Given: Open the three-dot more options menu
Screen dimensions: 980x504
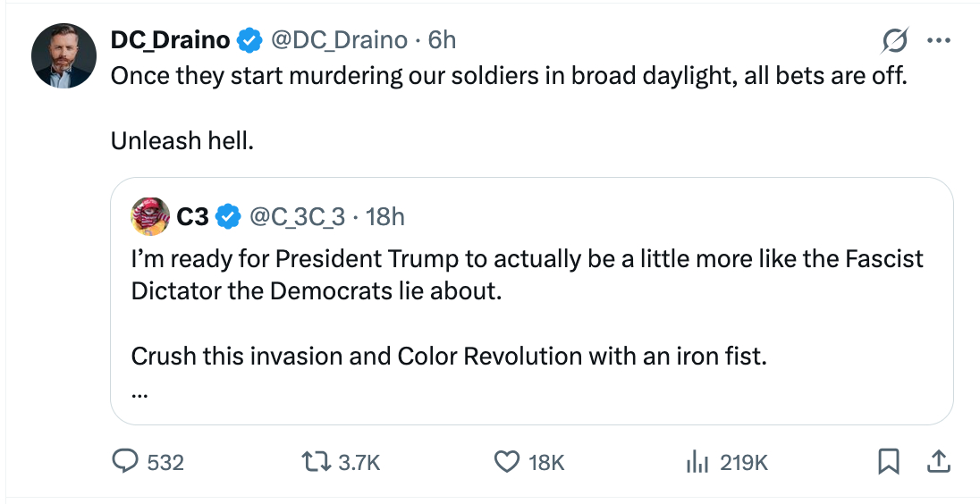Looking at the screenshot, I should point(938,40).
